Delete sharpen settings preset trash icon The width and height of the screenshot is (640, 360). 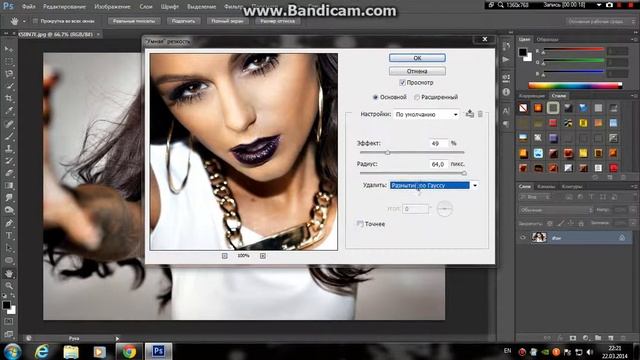[480, 114]
